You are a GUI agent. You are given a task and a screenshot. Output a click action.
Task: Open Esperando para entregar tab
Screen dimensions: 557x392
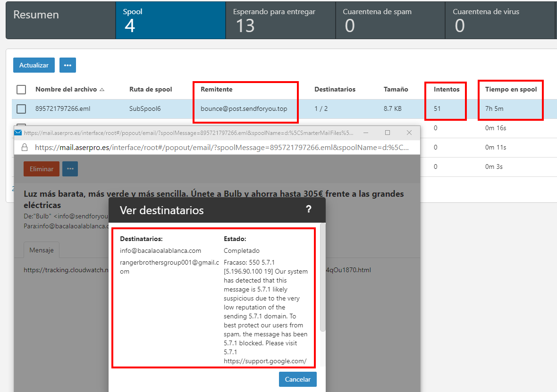pos(280,20)
